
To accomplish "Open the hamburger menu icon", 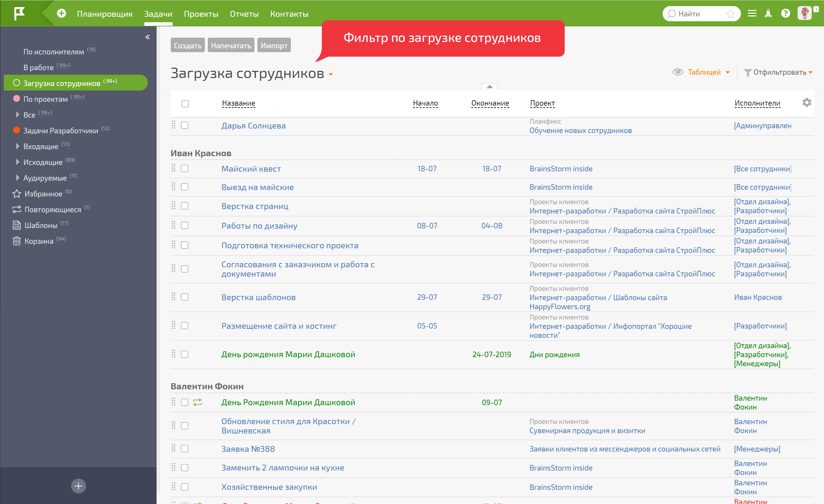I will (752, 14).
